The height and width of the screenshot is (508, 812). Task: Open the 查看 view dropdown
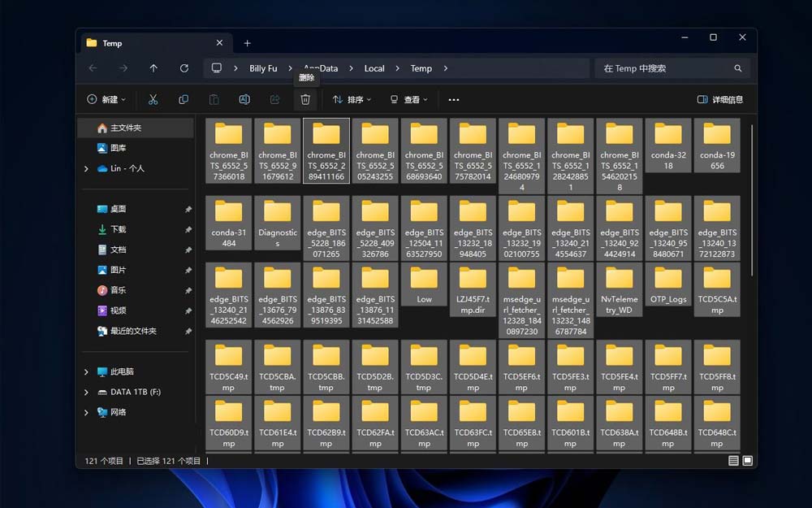pyautogui.click(x=408, y=99)
